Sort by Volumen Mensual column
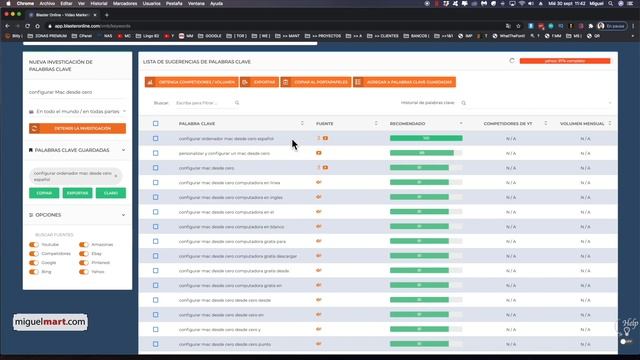Image resolution: width=640 pixels, height=360 pixels. pos(610,123)
